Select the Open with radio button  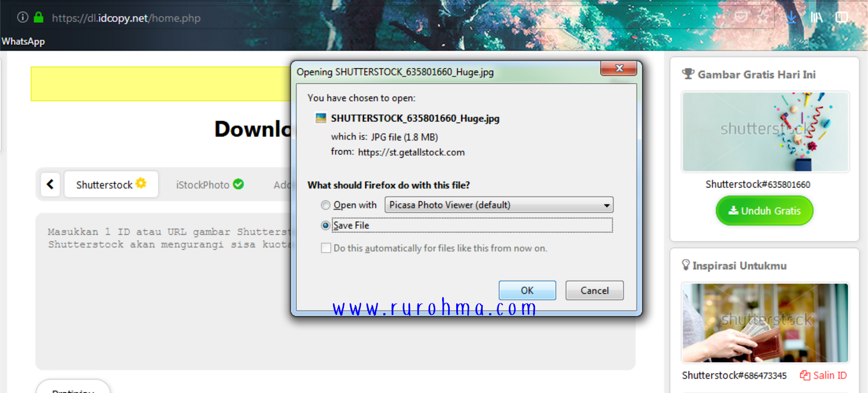click(x=325, y=205)
